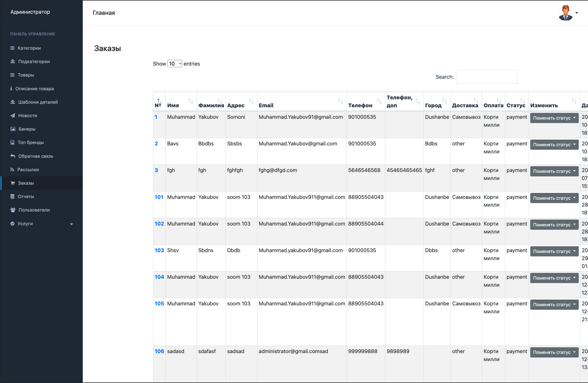The width and height of the screenshot is (588, 383).
Task: Click the Банеры image icon
Action: coord(13,129)
